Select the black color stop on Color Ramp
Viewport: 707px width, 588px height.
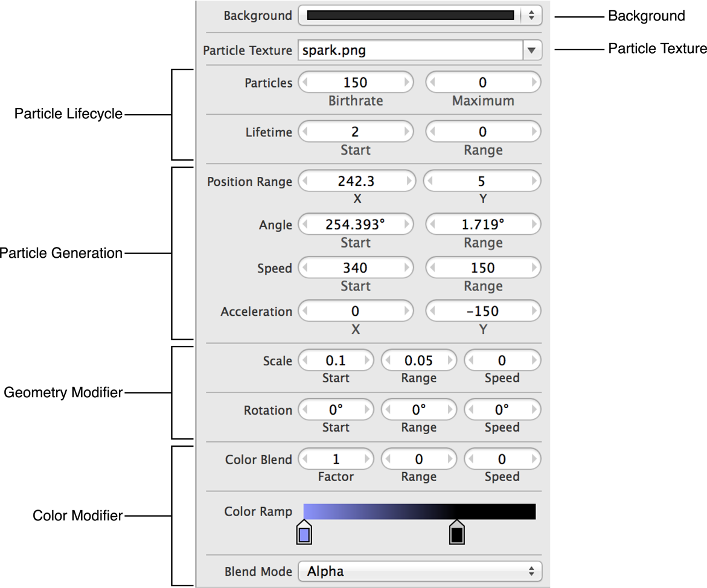(x=456, y=534)
